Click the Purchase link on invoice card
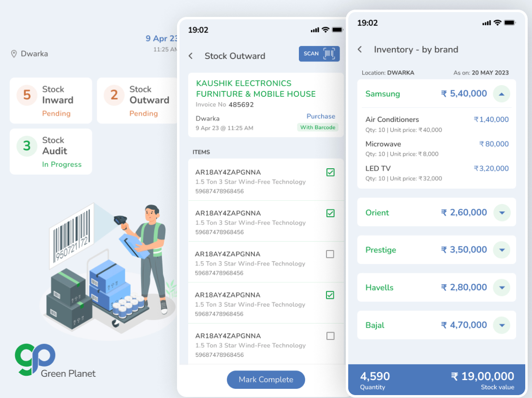The height and width of the screenshot is (398, 532). click(x=321, y=117)
